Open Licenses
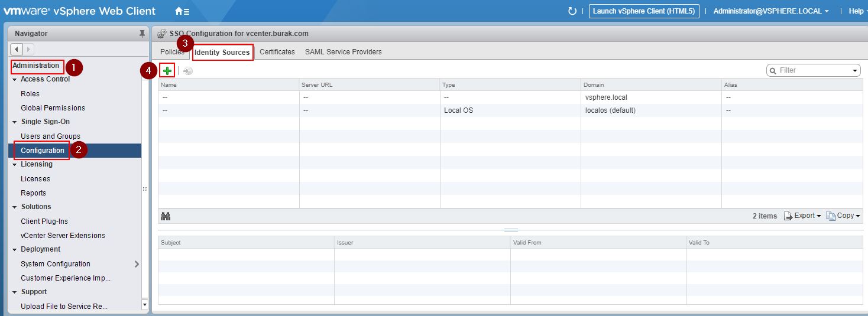The image size is (868, 316). (x=35, y=179)
